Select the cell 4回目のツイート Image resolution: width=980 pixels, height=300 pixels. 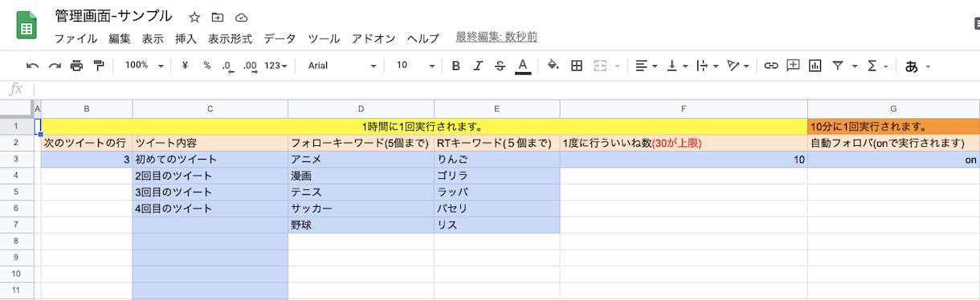pos(210,209)
